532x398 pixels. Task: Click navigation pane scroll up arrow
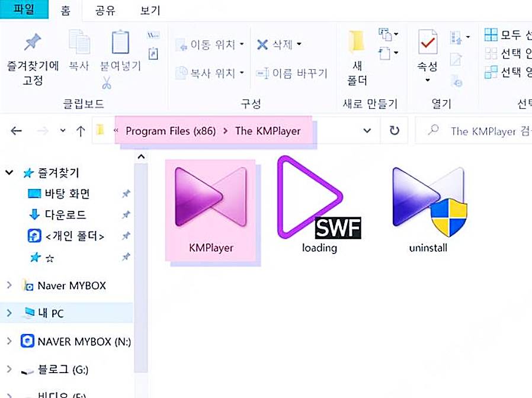click(141, 157)
